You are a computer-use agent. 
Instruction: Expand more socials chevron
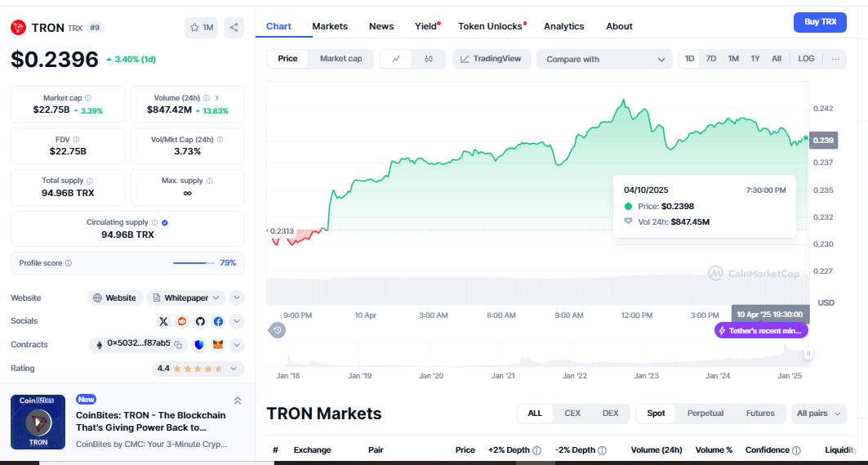pyautogui.click(x=236, y=321)
